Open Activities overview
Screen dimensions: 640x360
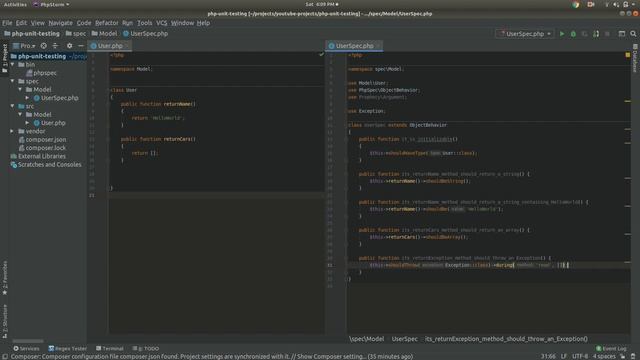(x=15, y=4)
